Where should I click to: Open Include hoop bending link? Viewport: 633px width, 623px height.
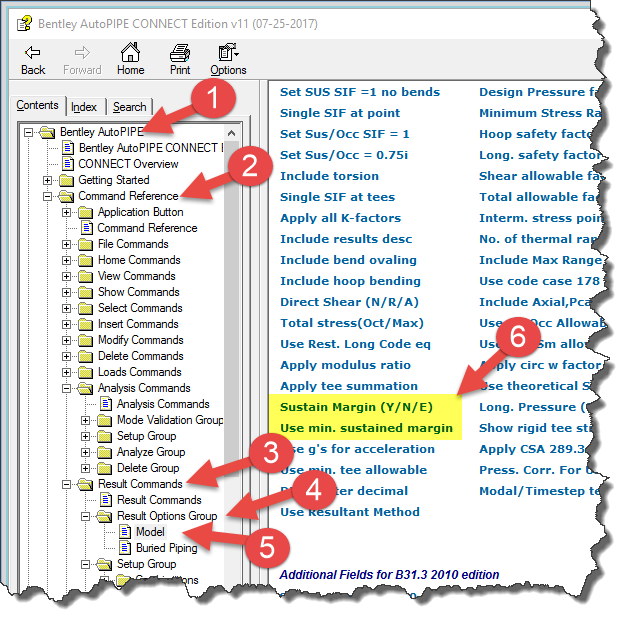coord(350,281)
